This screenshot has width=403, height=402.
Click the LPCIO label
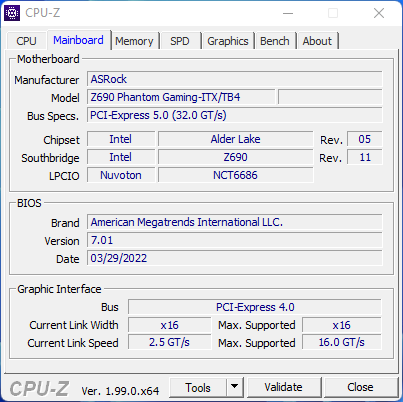click(x=64, y=176)
